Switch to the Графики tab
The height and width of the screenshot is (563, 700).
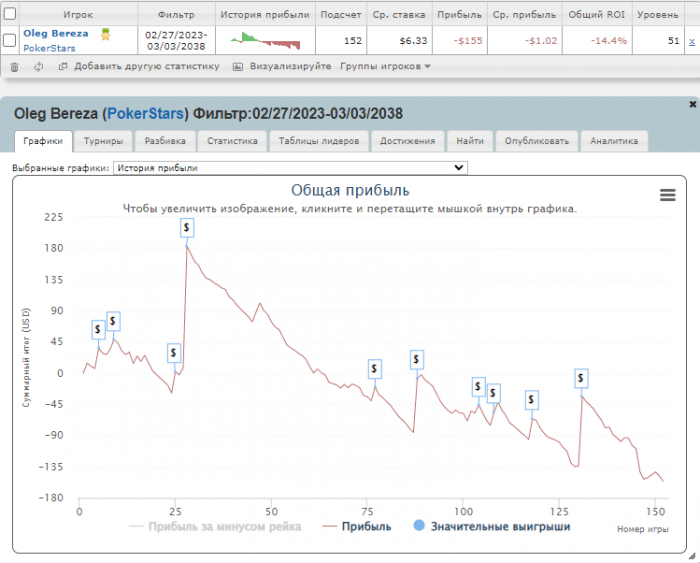tap(43, 141)
